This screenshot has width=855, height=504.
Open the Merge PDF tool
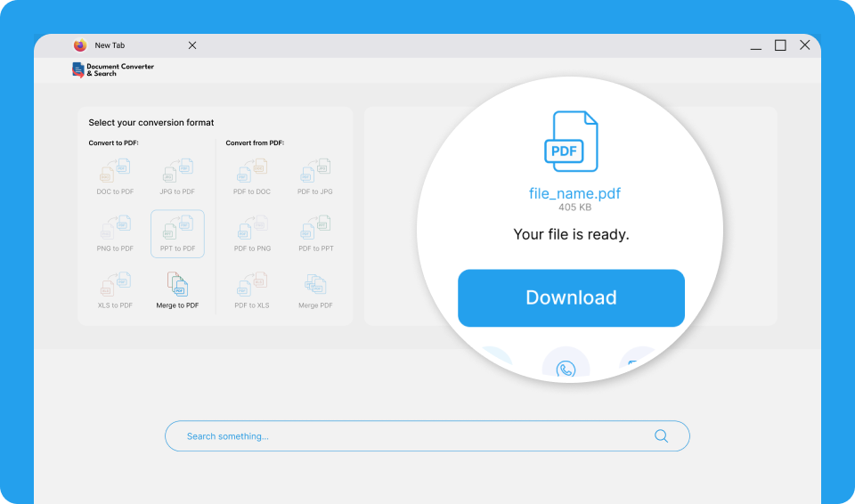(x=315, y=290)
